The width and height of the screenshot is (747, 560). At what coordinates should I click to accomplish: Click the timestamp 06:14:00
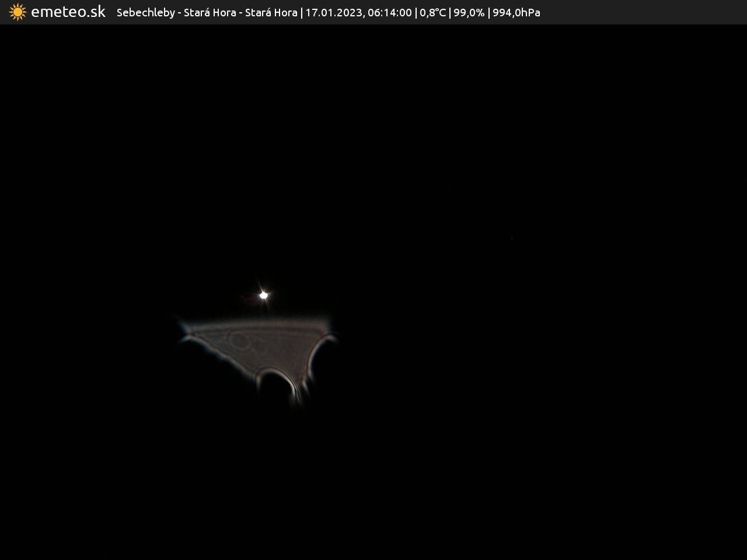coord(389,13)
